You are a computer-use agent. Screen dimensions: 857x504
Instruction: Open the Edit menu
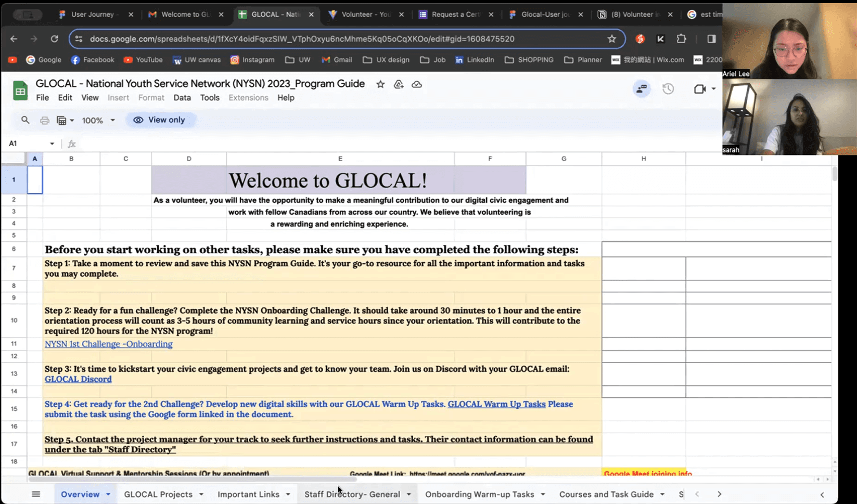point(65,98)
